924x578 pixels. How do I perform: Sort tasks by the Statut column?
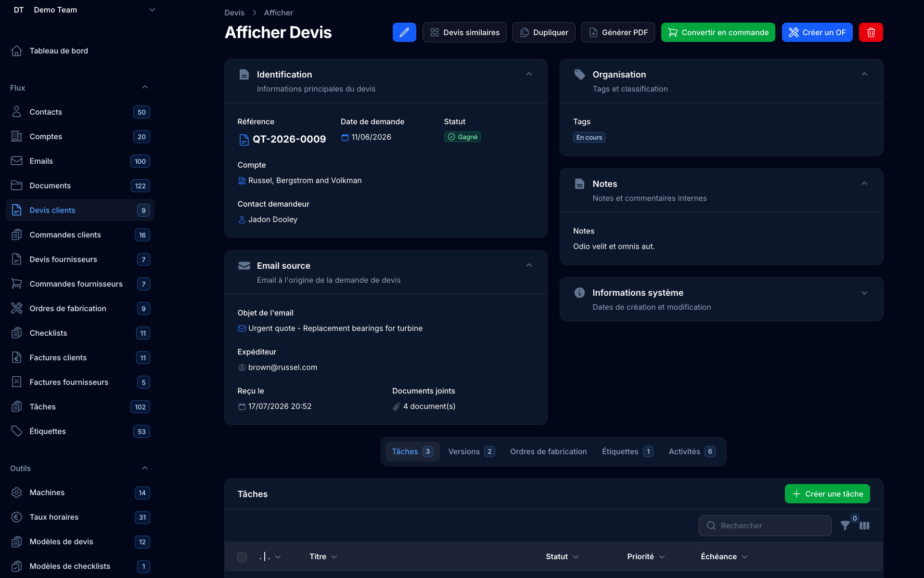562,556
